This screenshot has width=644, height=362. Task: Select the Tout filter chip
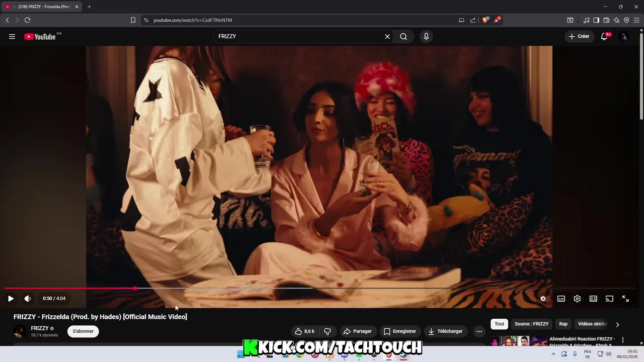499,324
